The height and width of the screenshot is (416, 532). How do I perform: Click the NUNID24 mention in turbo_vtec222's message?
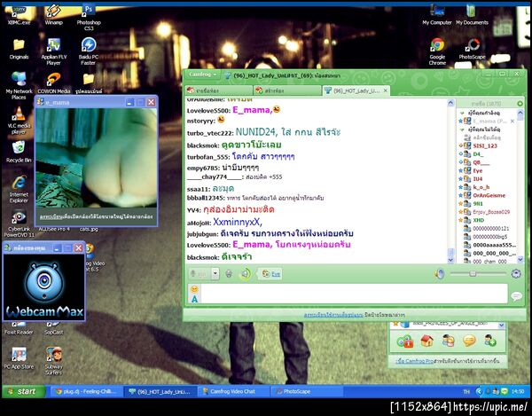coord(257,132)
